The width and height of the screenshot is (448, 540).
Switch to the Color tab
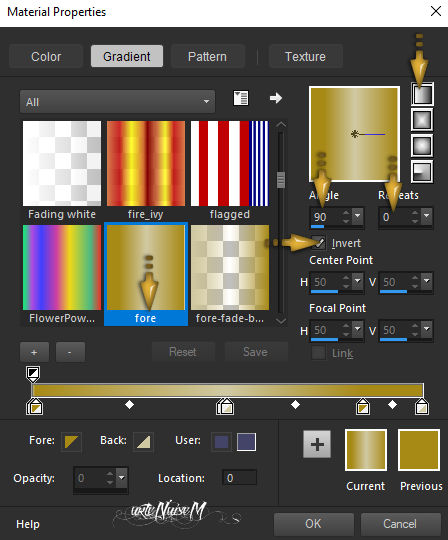46,56
